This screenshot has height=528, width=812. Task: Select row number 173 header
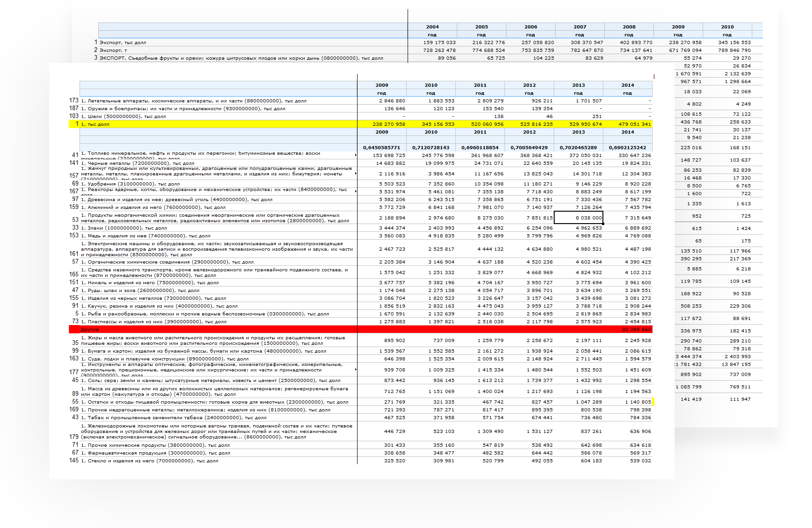(74, 101)
